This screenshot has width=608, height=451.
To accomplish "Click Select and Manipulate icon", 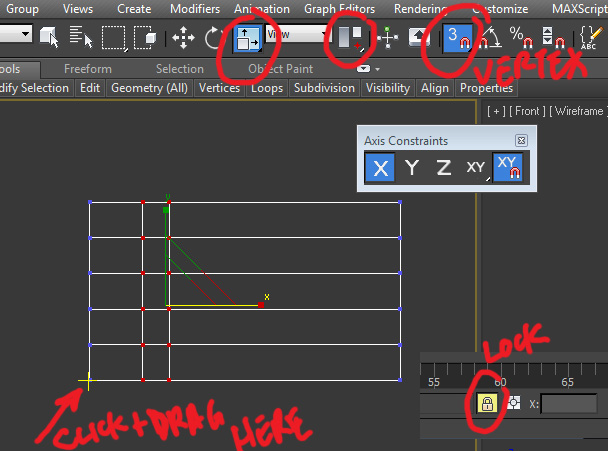I will 388,38.
